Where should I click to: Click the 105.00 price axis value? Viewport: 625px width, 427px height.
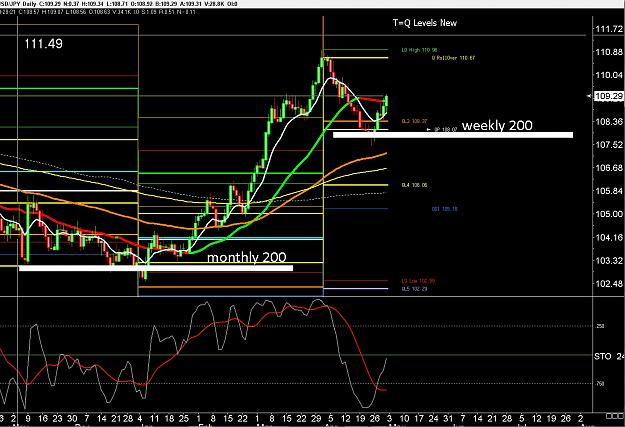pyautogui.click(x=609, y=214)
